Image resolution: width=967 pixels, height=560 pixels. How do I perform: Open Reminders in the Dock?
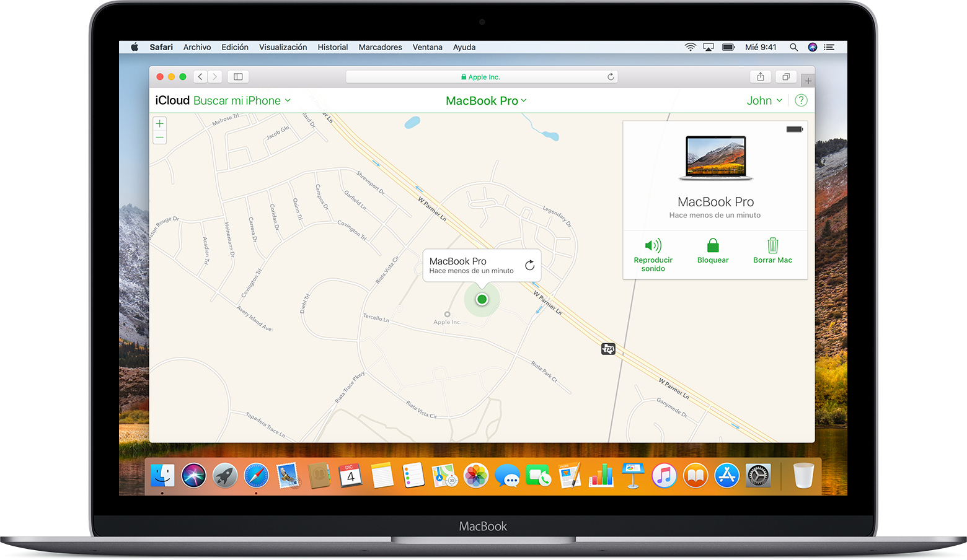[413, 476]
